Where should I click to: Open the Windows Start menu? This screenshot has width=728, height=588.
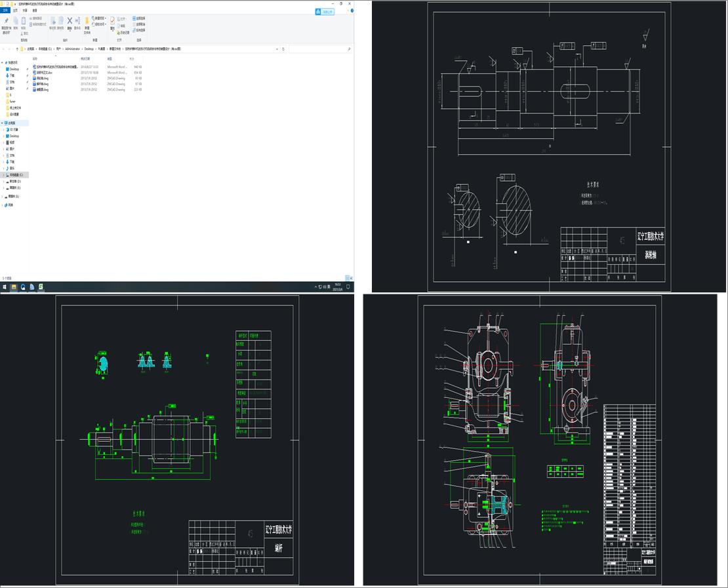[x=5, y=287]
